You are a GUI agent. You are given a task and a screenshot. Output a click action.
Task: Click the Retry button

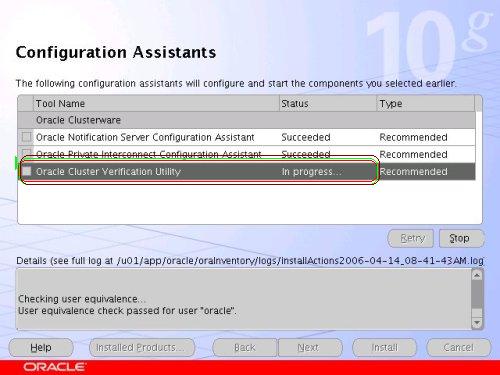[411, 238]
